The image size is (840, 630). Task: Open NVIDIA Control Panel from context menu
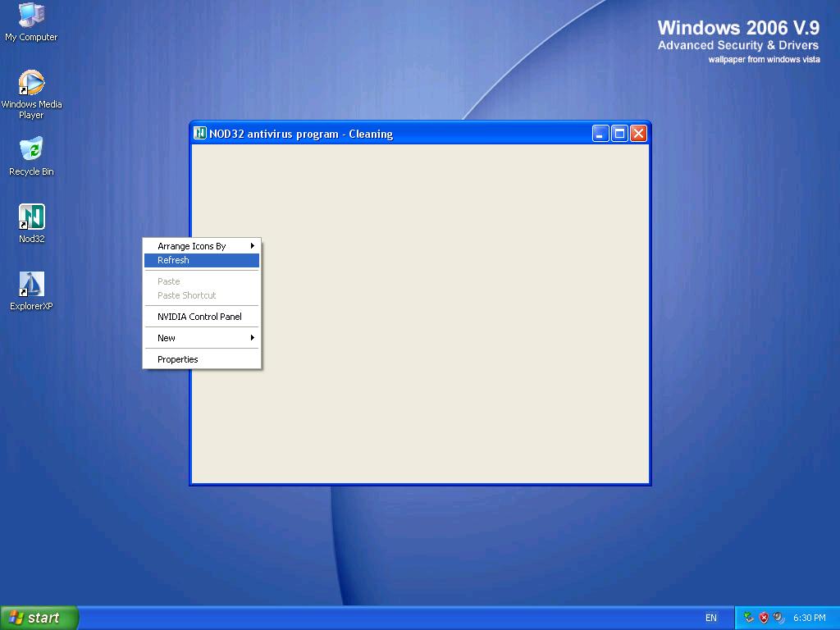[202, 317]
